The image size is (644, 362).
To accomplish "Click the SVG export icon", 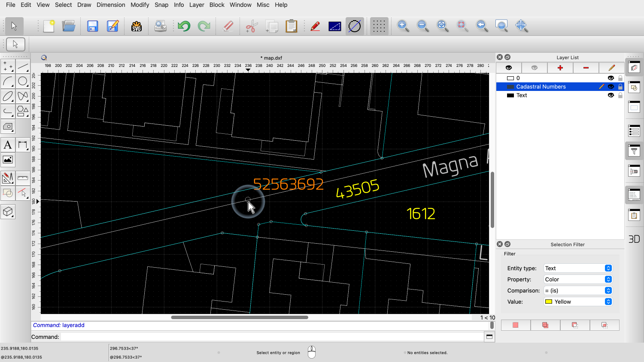I will (137, 26).
